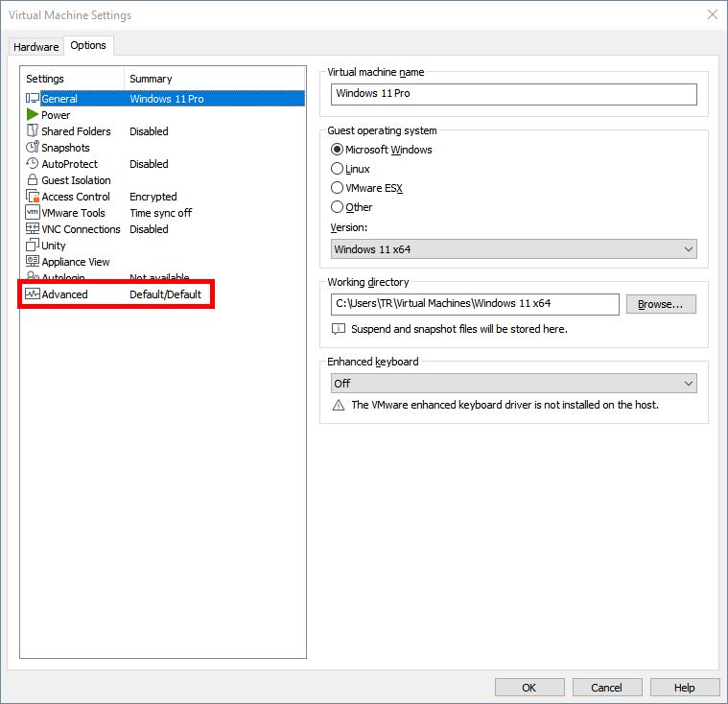Screen dimensions: 728x704
Task: Click the 'Time sync off' summary value
Action: (x=160, y=213)
